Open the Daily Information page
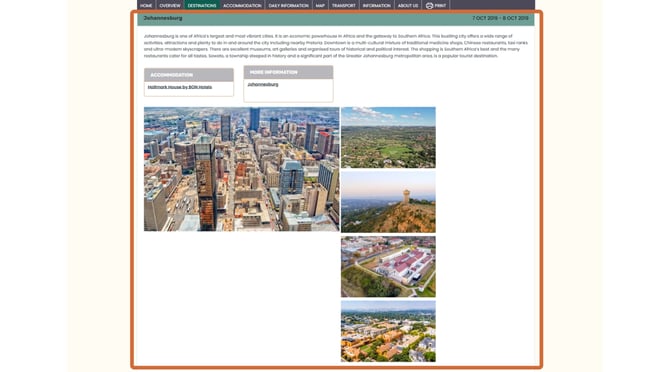Screen dimensions: 670x372 click(288, 6)
